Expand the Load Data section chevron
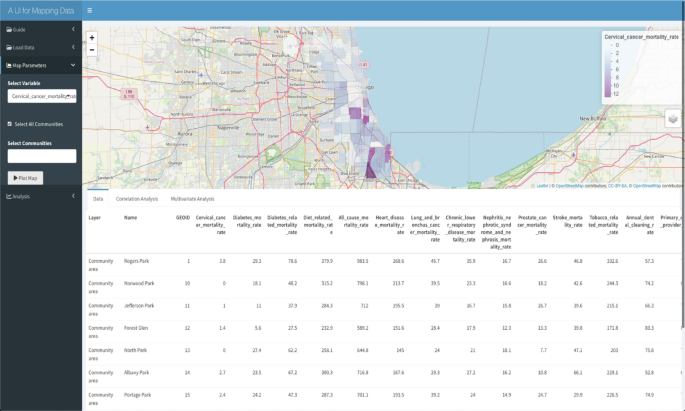This screenshot has height=411, width=685. click(x=73, y=47)
